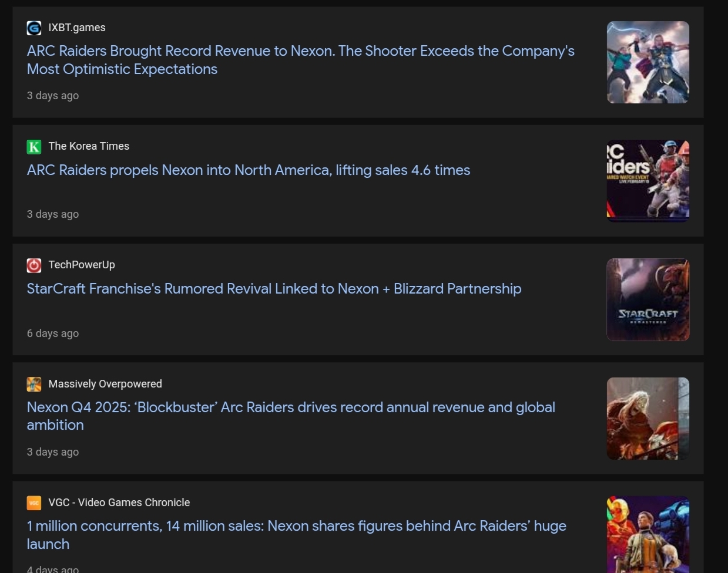Image resolution: width=728 pixels, height=573 pixels.
Task: Click the VGC source favicon
Action: (34, 503)
